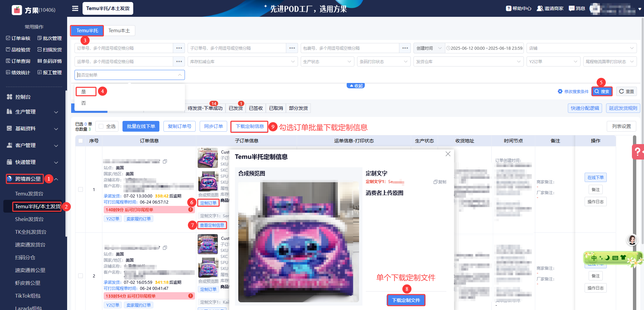Open the 发货仓库 dropdown

(x=468, y=61)
